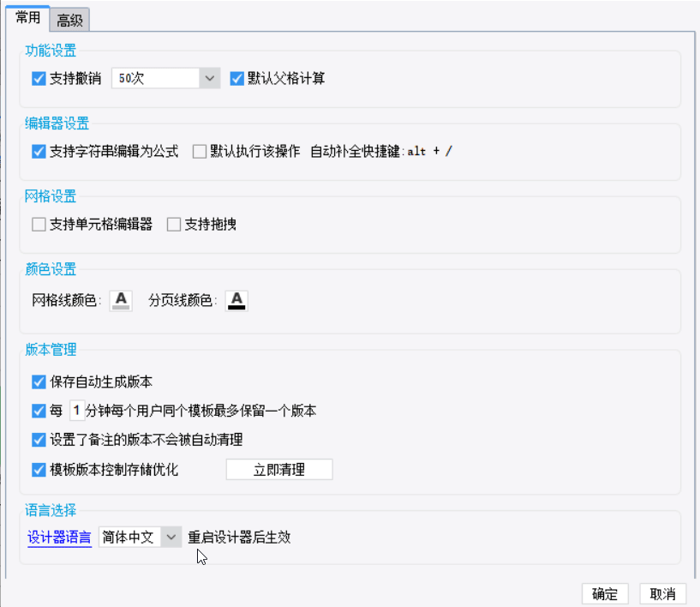The width and height of the screenshot is (700, 607).
Task: Enable the 默认执行该操作 checkbox
Action: (x=199, y=152)
